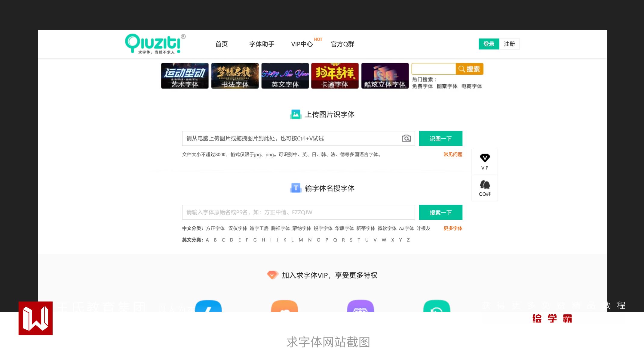Open the 字体助手 menu item
644x348 pixels.
(x=262, y=44)
